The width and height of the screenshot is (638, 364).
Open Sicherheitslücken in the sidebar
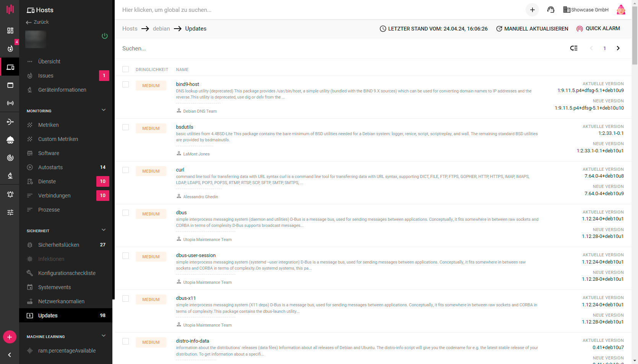coord(58,245)
